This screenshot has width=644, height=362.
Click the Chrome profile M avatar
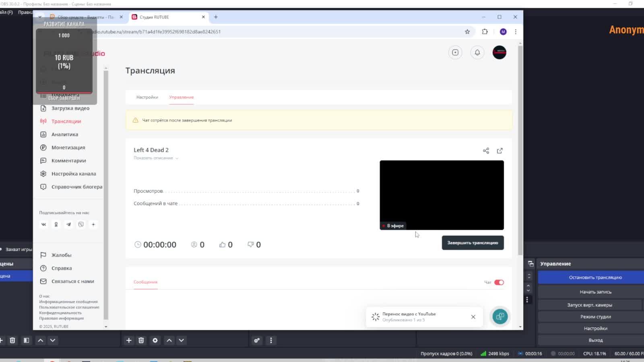(503, 32)
